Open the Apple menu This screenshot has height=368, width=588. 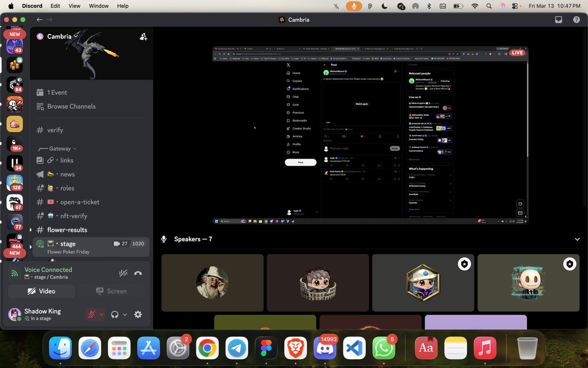point(11,6)
